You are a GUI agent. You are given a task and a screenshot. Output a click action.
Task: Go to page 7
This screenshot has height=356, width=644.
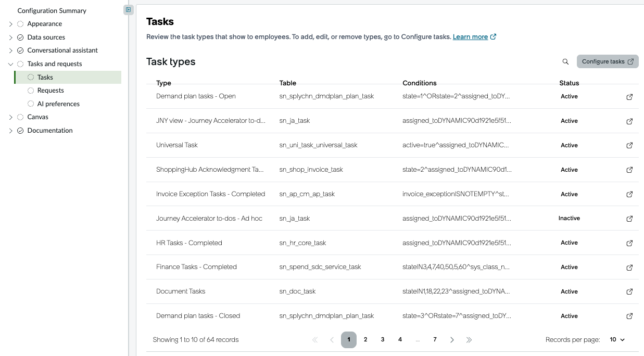[435, 340]
